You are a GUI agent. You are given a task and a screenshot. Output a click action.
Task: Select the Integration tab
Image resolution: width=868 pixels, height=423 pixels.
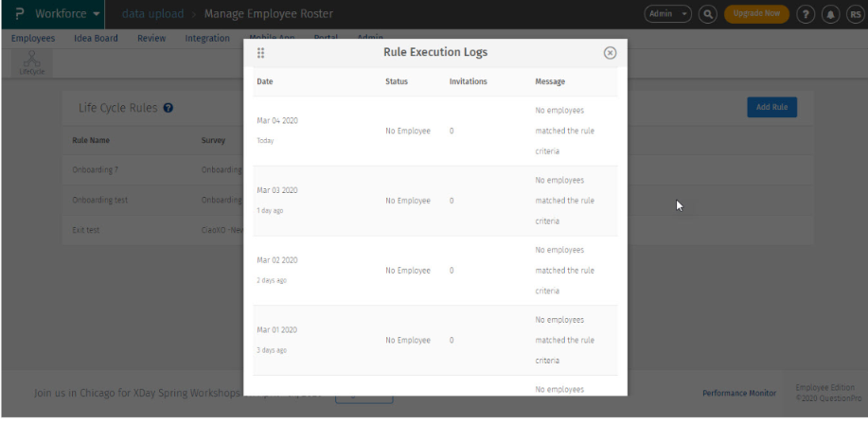207,38
